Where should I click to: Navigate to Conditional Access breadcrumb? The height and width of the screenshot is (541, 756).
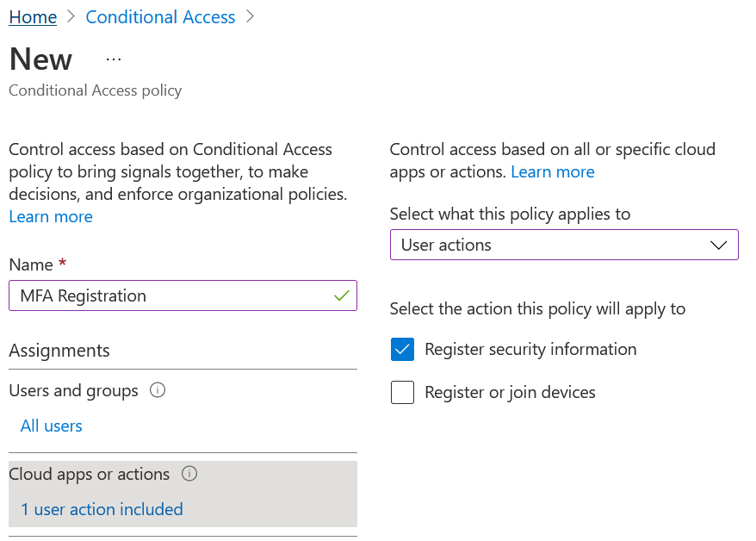coord(160,17)
